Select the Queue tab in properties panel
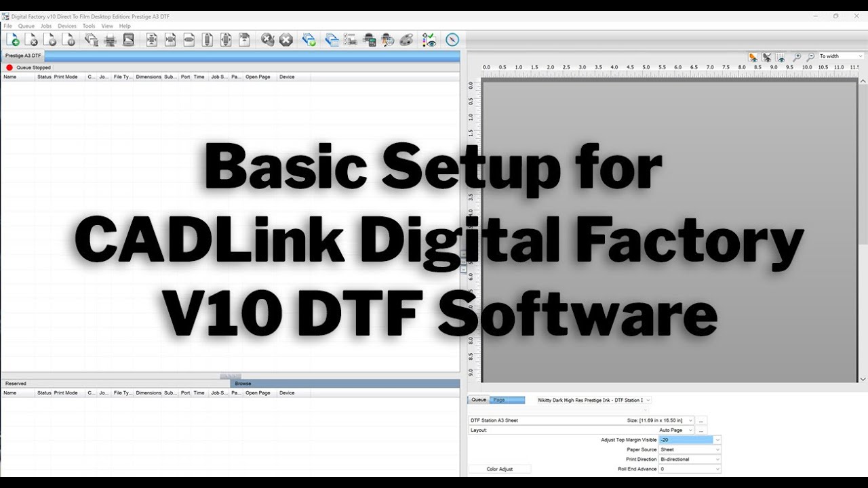Screen dimensions: 868x488 pos(479,400)
